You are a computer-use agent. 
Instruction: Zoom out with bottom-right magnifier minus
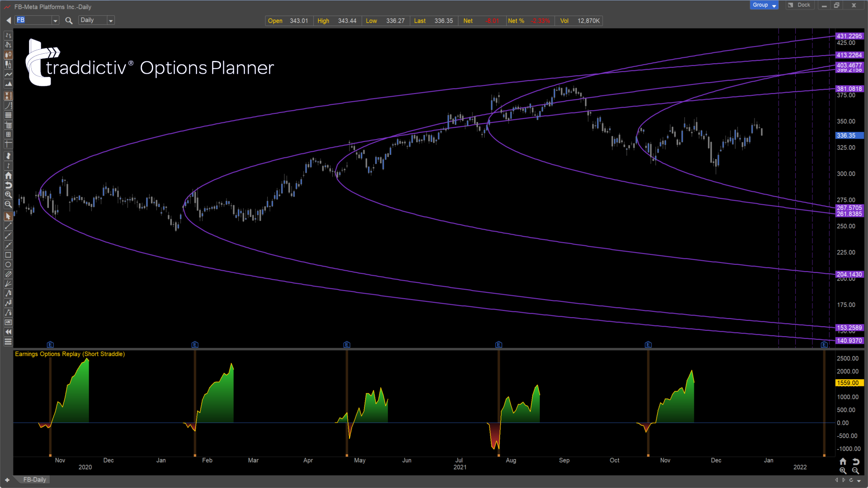click(856, 470)
